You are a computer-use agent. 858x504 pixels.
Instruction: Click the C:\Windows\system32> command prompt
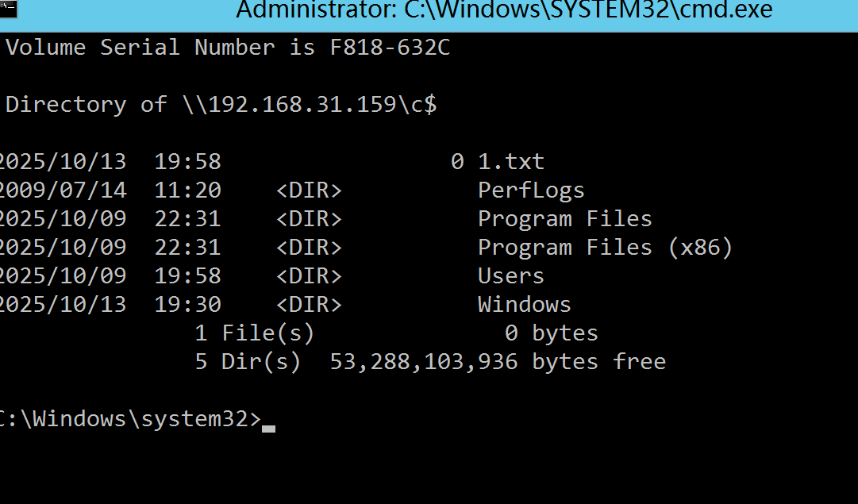click(128, 419)
